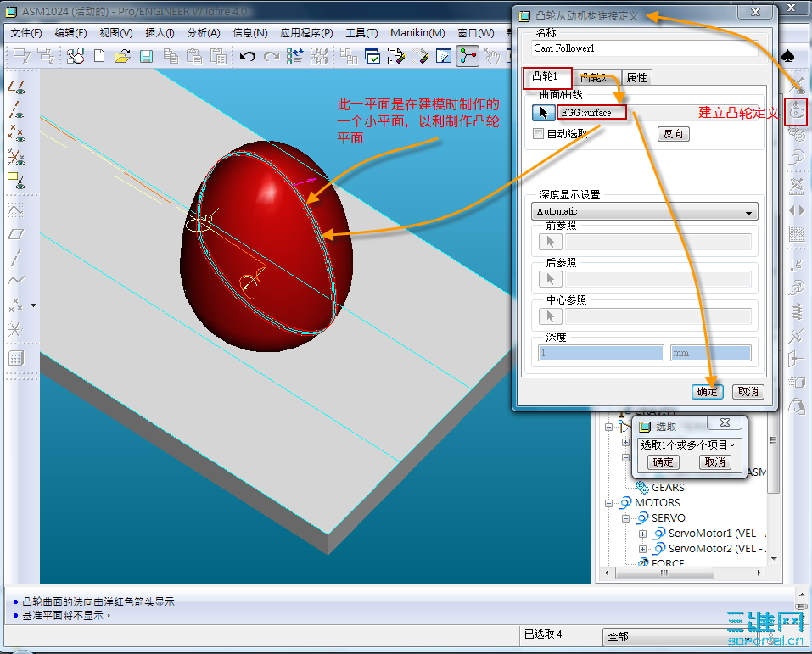Cancel the cam-follower dialog with 取消
Screen dimensions: 812x654
(x=748, y=392)
